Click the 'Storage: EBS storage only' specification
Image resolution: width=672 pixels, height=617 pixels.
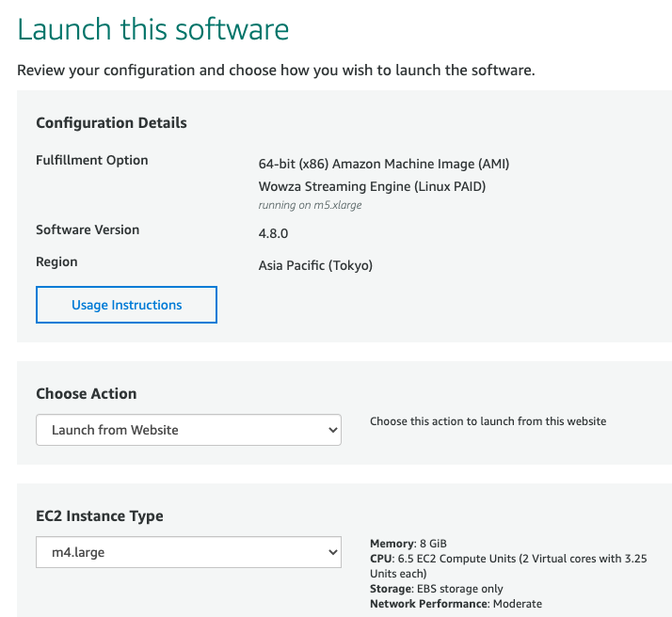[x=437, y=589]
